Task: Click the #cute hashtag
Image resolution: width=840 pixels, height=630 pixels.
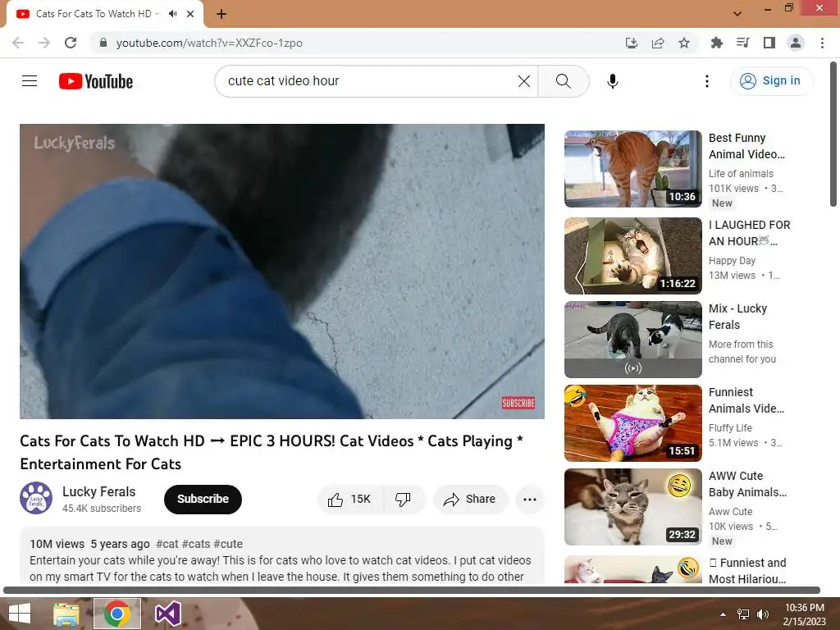Action: click(x=228, y=545)
